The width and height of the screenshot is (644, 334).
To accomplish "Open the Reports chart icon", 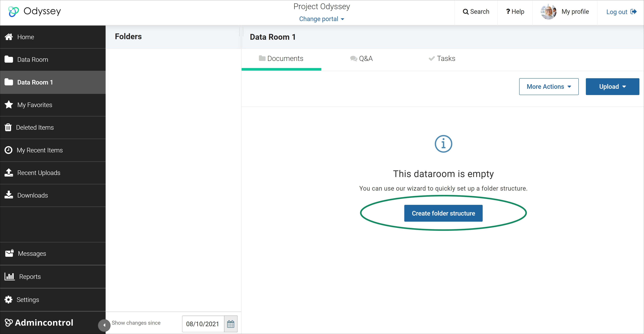I will pyautogui.click(x=10, y=276).
